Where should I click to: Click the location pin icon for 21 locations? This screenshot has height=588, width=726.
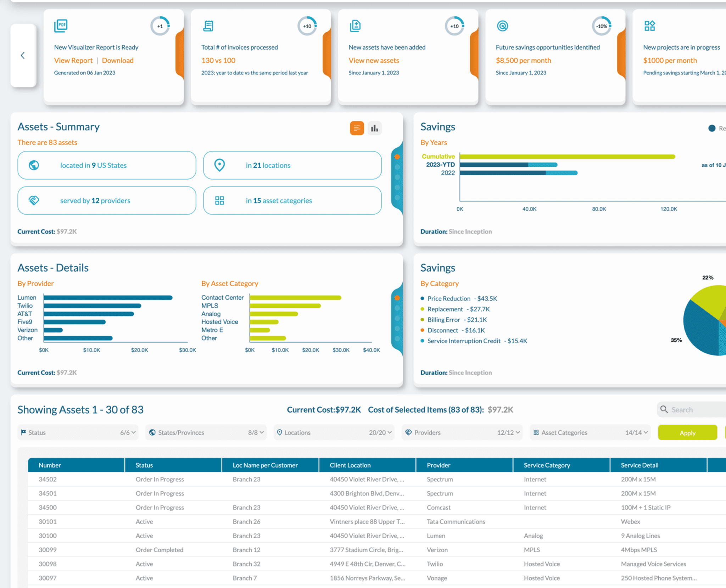coord(219,165)
